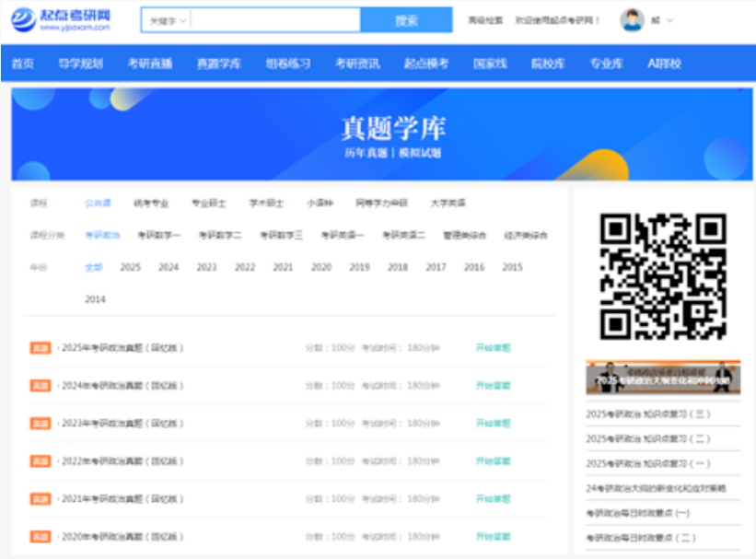The image size is (756, 559).
Task: Click 开始答题 for 2024年考研政治真题
Action: point(493,386)
